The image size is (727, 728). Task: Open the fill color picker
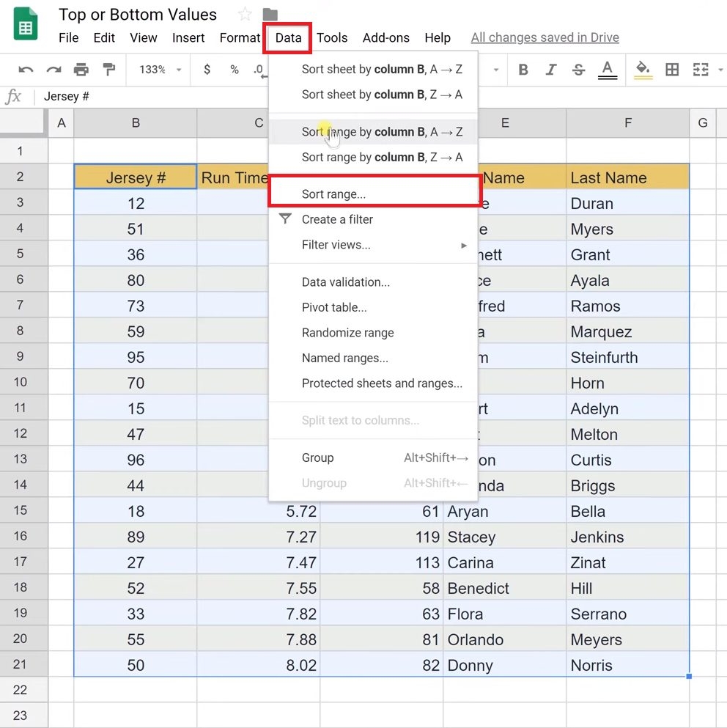coord(643,70)
